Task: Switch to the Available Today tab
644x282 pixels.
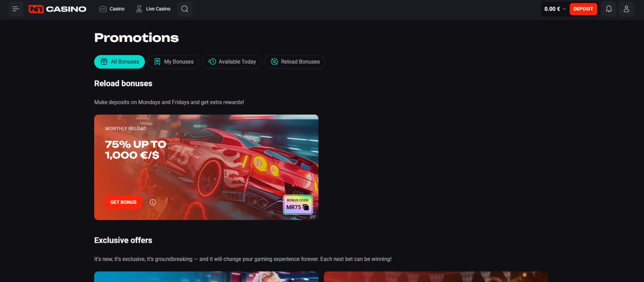Action: point(232,62)
